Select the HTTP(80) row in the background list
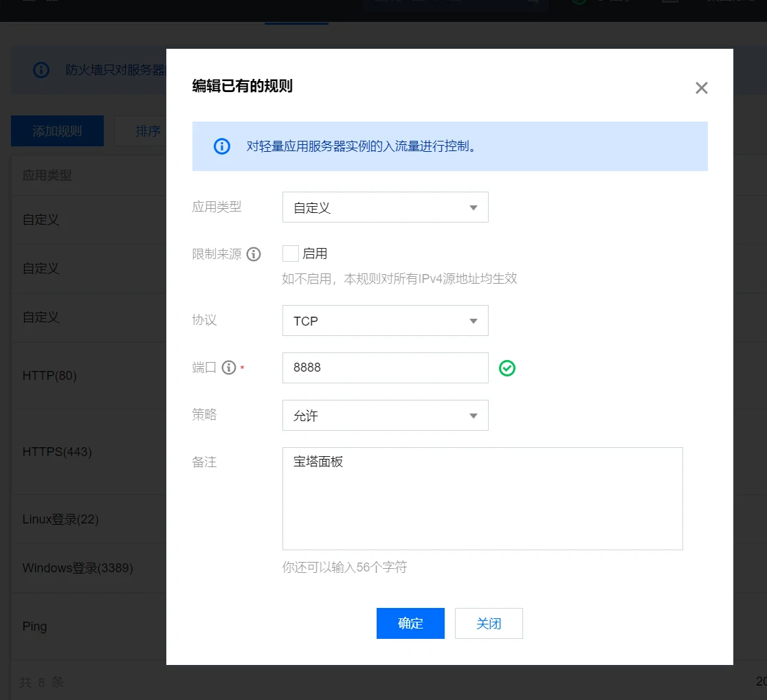This screenshot has width=767, height=700. click(89, 376)
